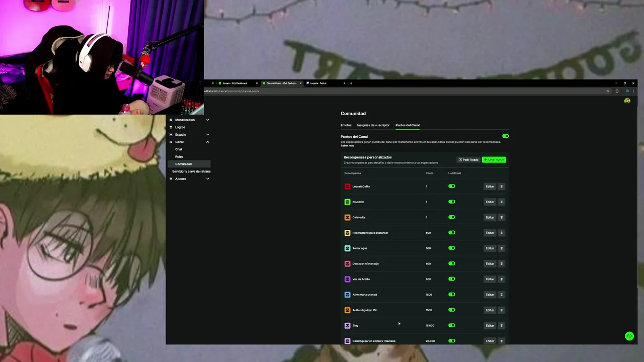Click the bookmark star in address bar

click(x=608, y=91)
